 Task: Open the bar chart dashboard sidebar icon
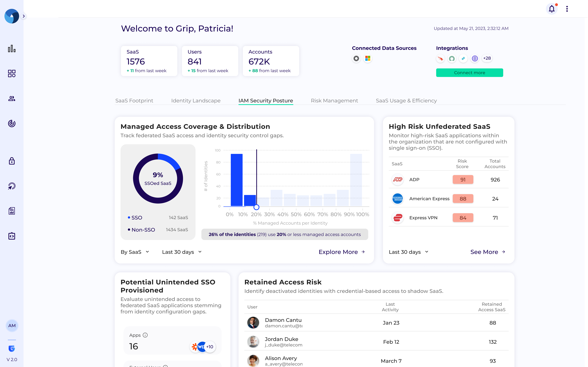[x=12, y=49]
